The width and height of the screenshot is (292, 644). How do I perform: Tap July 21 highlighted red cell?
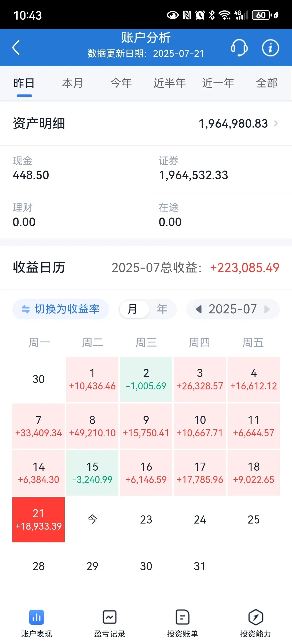(39, 519)
